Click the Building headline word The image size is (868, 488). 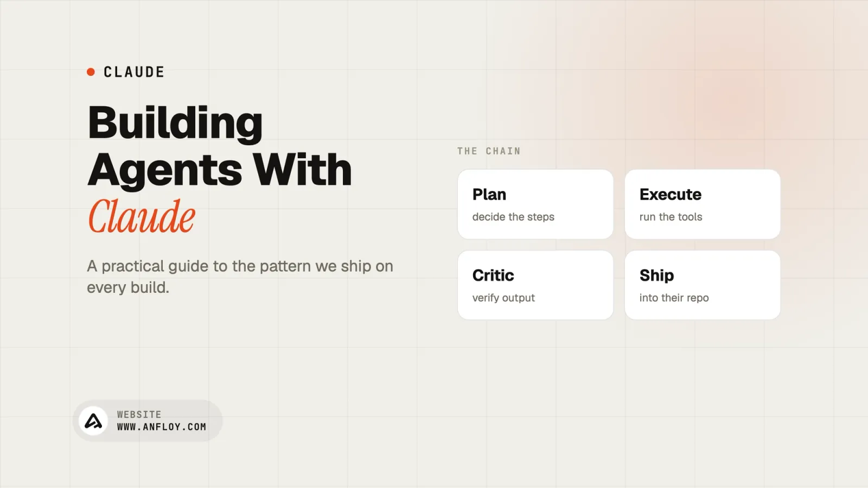175,124
